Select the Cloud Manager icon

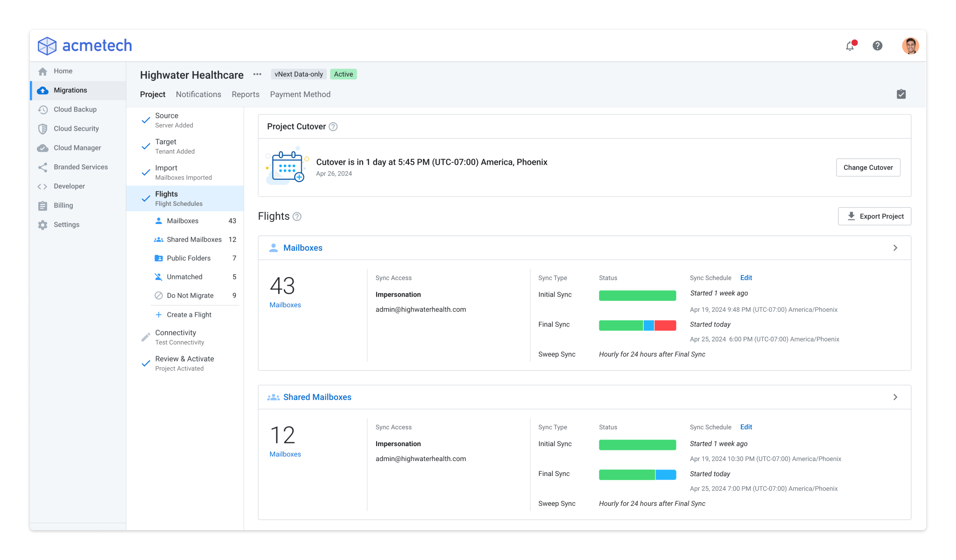(43, 147)
